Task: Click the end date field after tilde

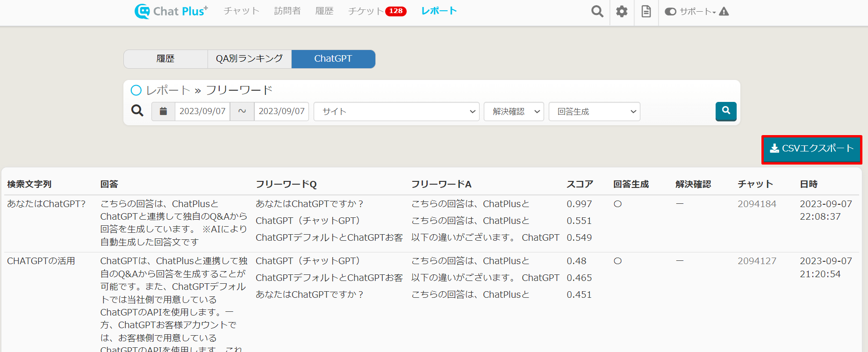Action: [x=281, y=111]
